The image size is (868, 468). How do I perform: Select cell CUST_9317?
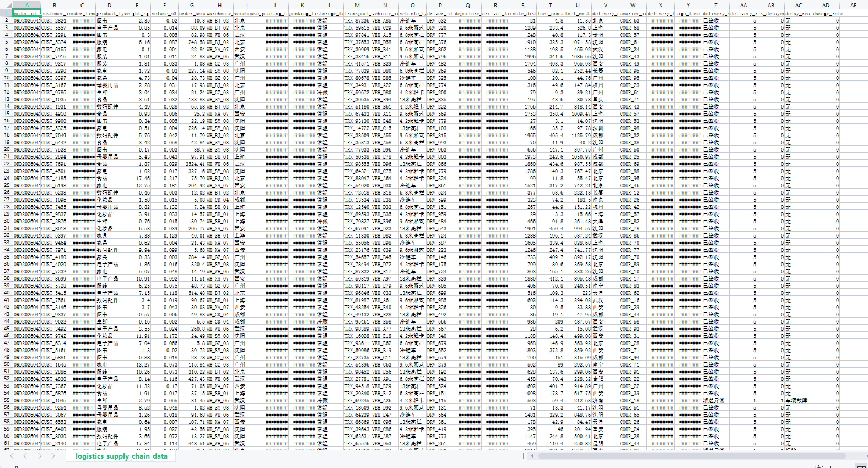[x=54, y=63]
